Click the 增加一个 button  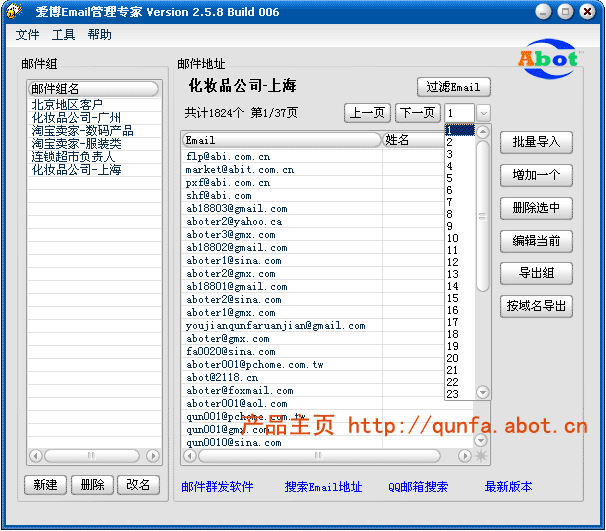[x=536, y=175]
